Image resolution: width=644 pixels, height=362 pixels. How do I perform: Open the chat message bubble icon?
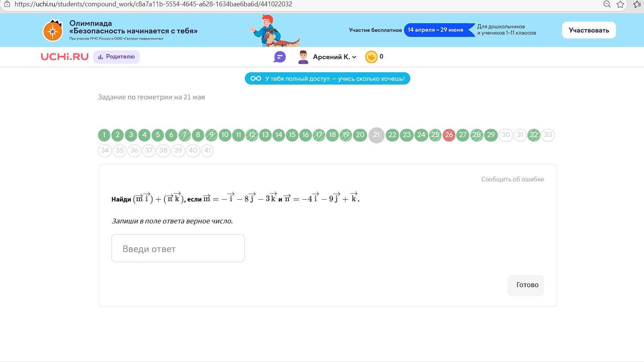point(280,57)
